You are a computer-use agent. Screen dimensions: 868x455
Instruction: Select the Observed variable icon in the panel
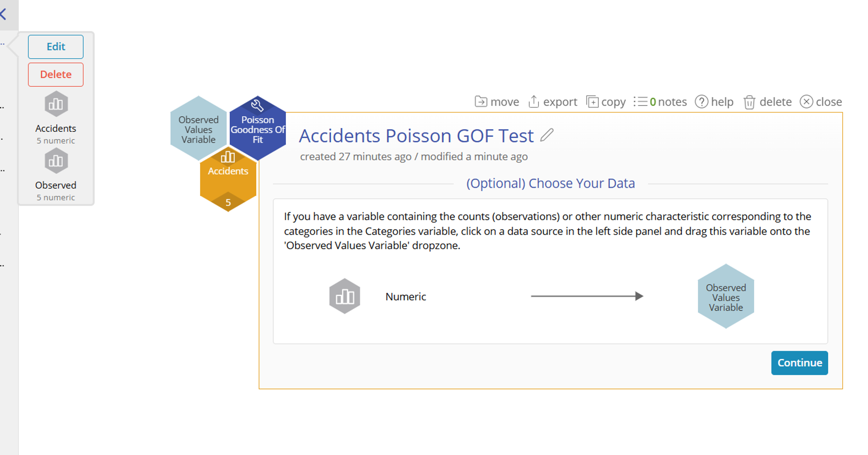[55, 161]
